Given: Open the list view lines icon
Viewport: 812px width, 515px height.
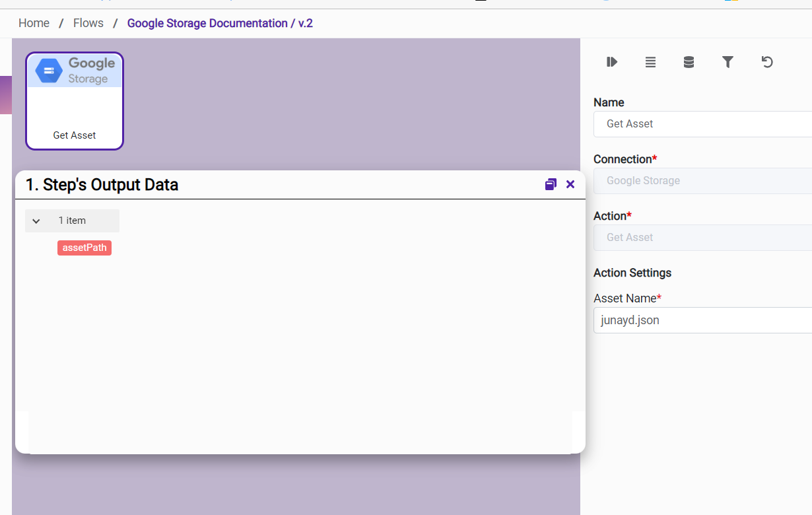Looking at the screenshot, I should (x=650, y=62).
